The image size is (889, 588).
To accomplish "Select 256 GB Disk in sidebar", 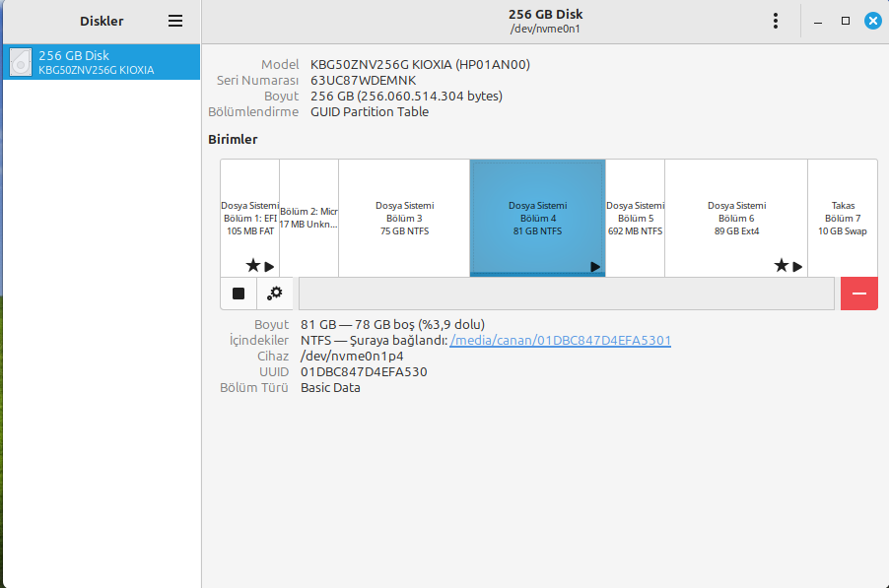I will (102, 62).
